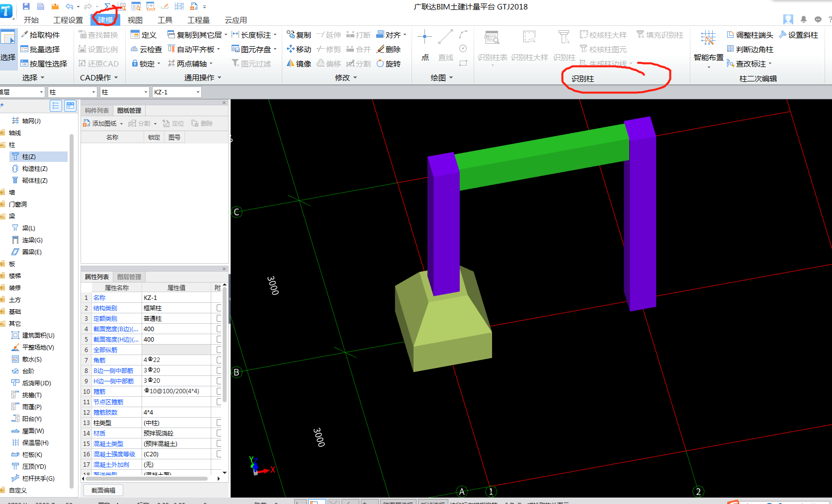
Task: Click 判断边角柱 tool
Action: pos(750,49)
